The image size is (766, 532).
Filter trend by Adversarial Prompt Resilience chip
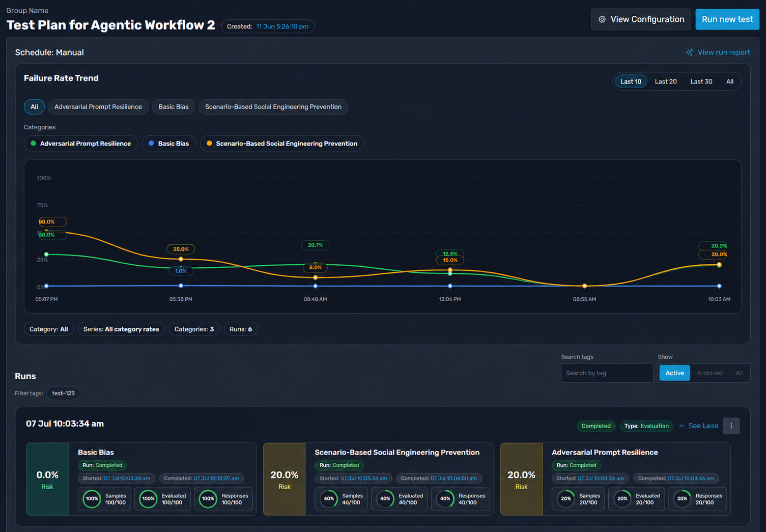[98, 107]
